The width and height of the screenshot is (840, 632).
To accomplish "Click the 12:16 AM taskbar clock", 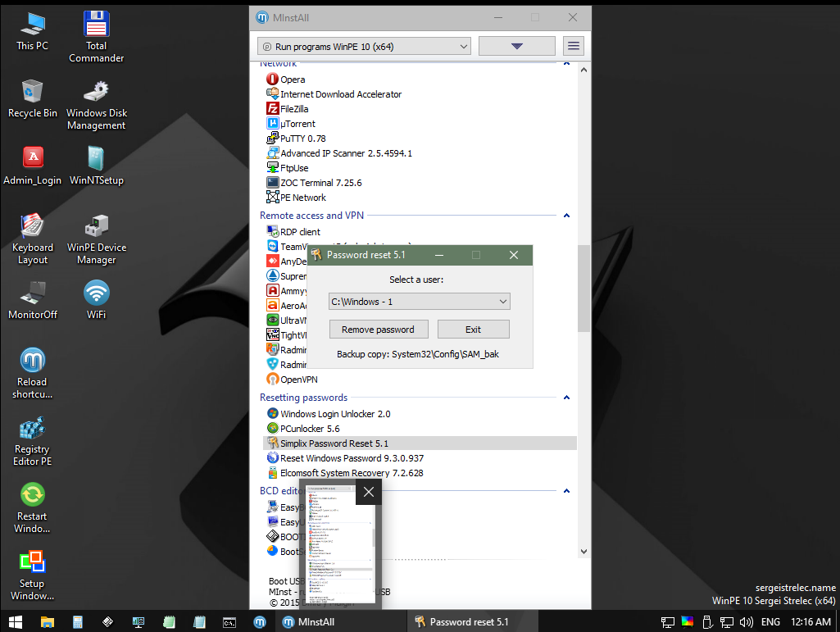I will pyautogui.click(x=810, y=622).
